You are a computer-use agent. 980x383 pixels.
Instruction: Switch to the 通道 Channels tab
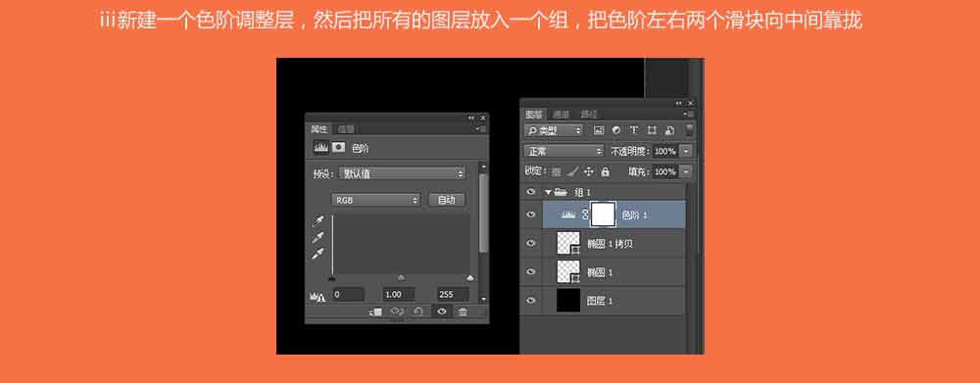(x=561, y=115)
